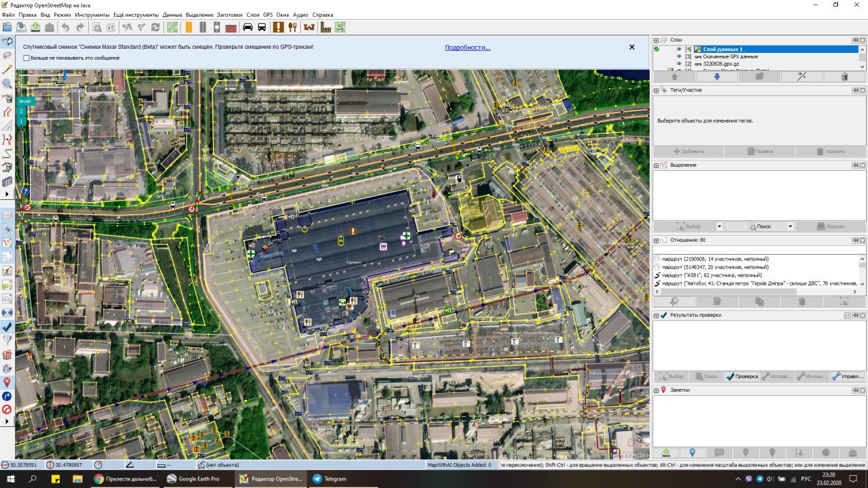Click the Undo arrow in the toolbar
Image resolution: width=868 pixels, height=488 pixels.
click(65, 27)
